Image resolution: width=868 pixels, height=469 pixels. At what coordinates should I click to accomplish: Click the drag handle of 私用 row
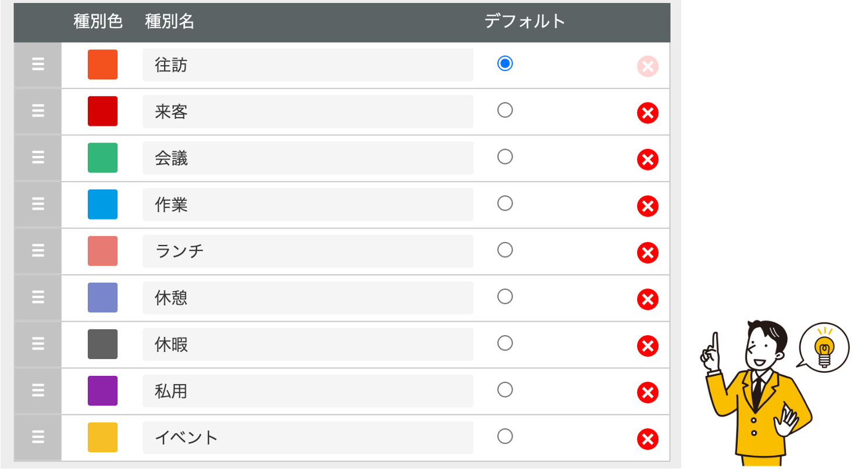point(38,391)
